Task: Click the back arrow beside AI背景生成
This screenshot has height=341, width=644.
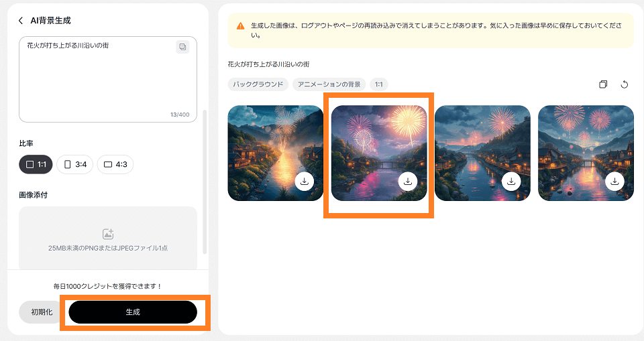Action: (x=21, y=21)
